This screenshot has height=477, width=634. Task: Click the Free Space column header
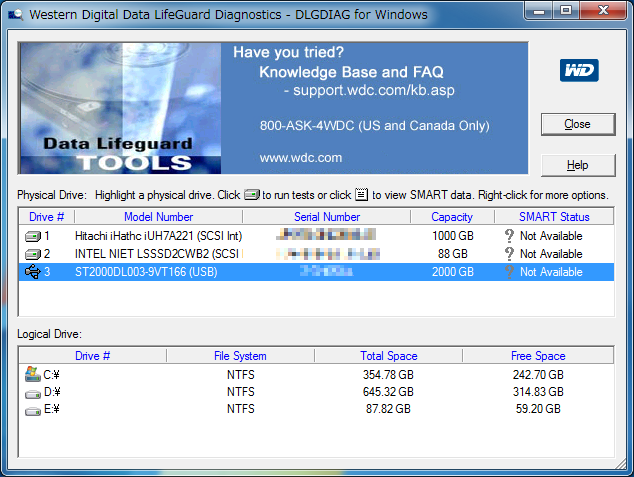[x=536, y=355]
